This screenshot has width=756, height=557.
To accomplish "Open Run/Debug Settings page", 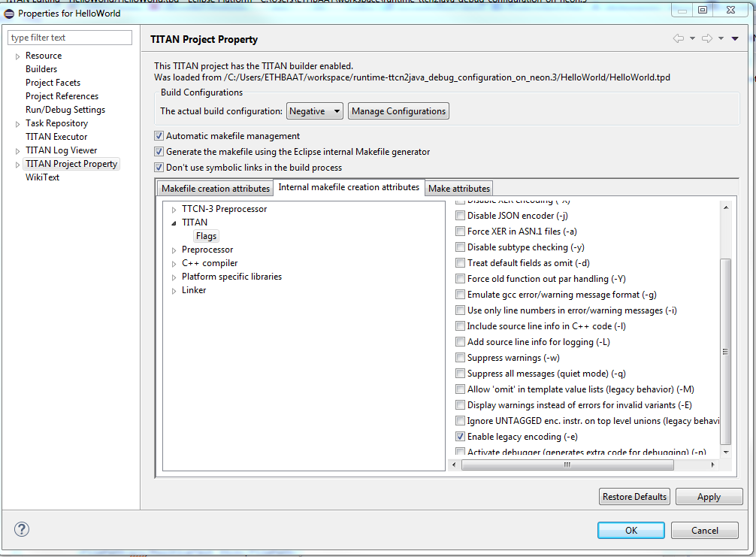I will 65,110.
